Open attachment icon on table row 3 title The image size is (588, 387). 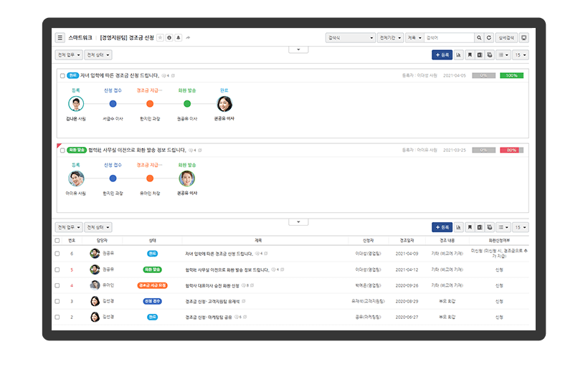point(244,301)
